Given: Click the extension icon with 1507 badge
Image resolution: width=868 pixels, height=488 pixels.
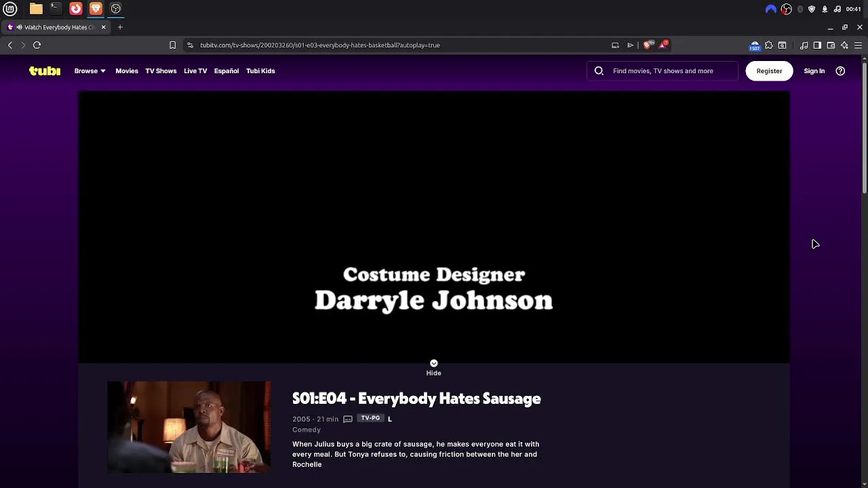Looking at the screenshot, I should tap(755, 45).
